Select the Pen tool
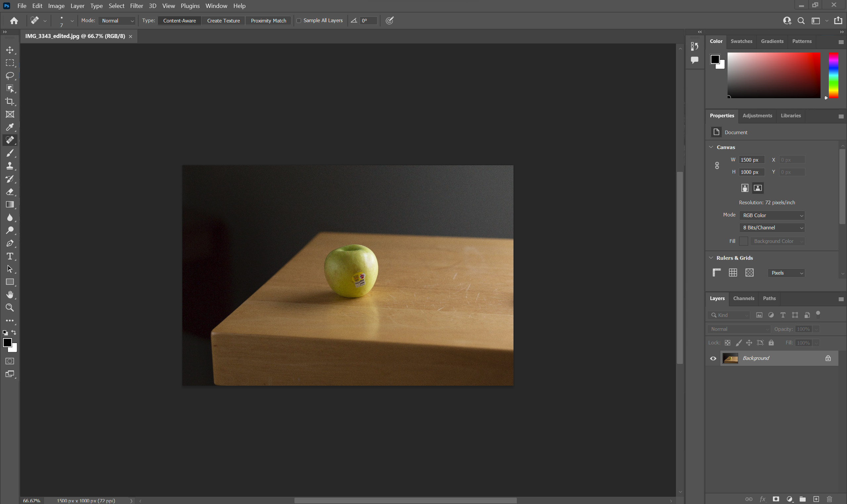The image size is (847, 504). 10,243
